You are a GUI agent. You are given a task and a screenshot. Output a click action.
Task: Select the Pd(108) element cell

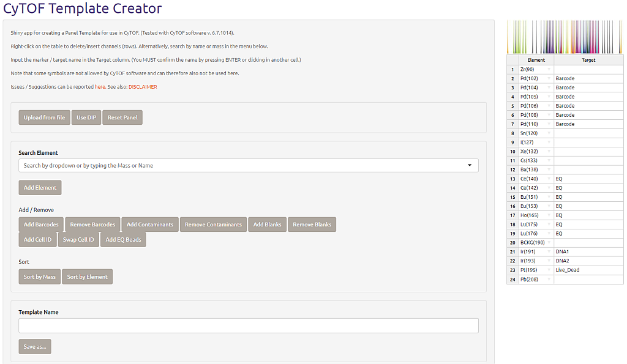tap(536, 115)
